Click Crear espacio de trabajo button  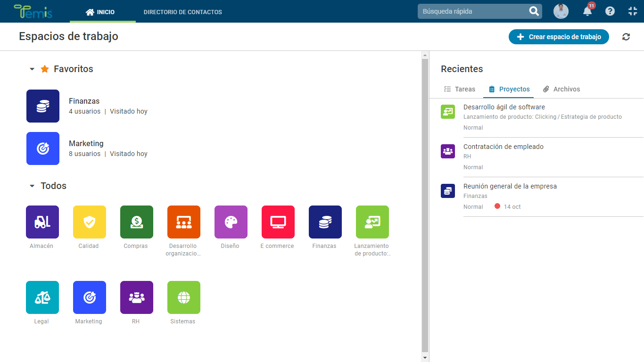[559, 37]
